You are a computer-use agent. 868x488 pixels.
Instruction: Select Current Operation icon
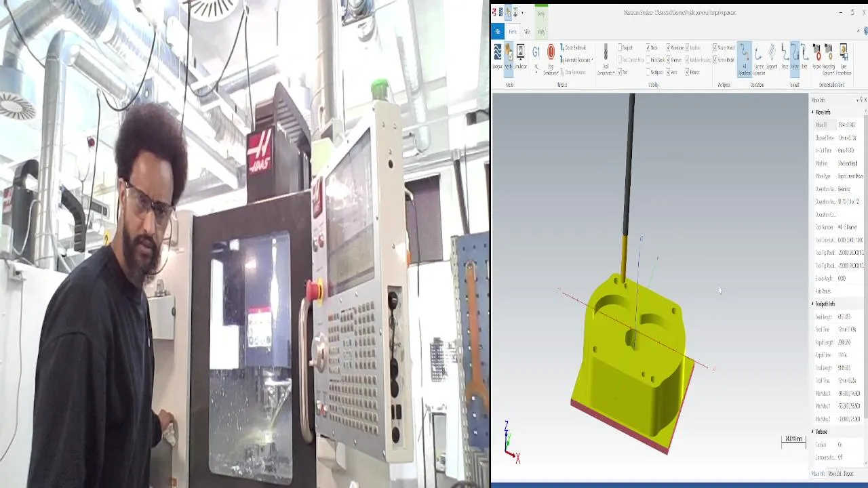click(x=759, y=60)
